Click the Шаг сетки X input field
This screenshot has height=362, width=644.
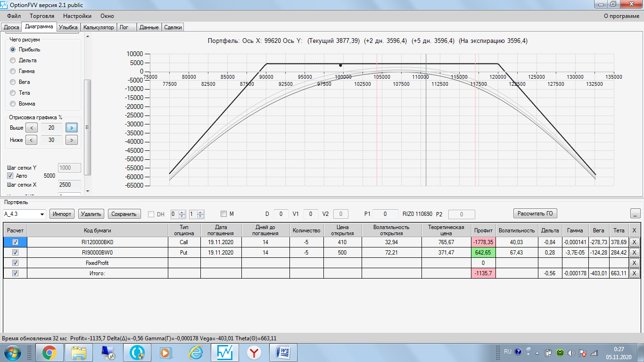click(69, 185)
